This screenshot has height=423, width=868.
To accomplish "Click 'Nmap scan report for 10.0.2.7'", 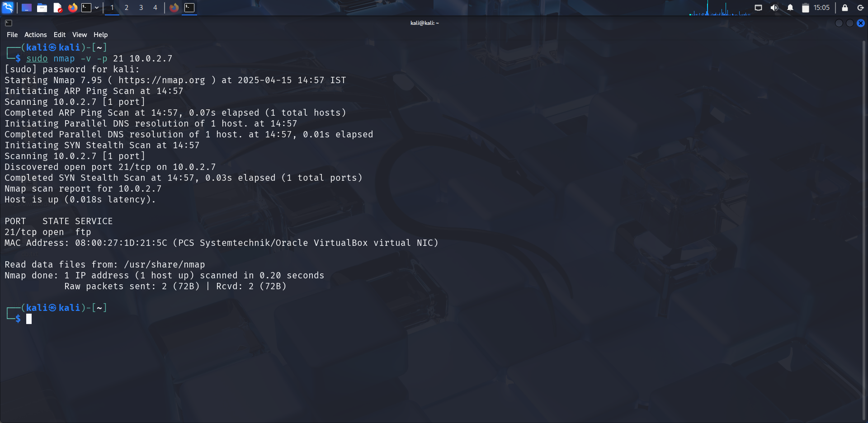I will 83,189.
